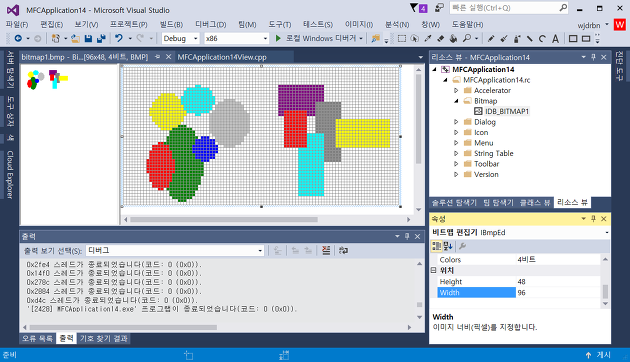This screenshot has height=362, width=630.
Task: Toggle alphabetical sort in properties panel
Action: (448, 246)
